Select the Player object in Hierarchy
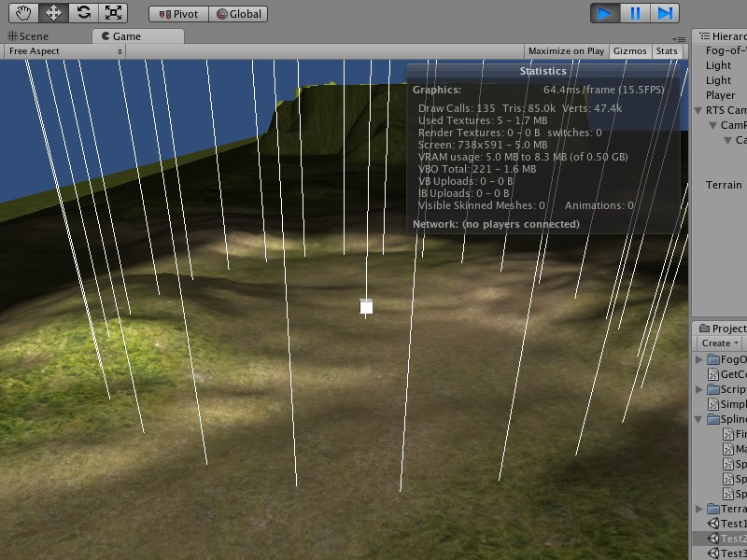Viewport: 747px width, 560px height. pyautogui.click(x=719, y=94)
